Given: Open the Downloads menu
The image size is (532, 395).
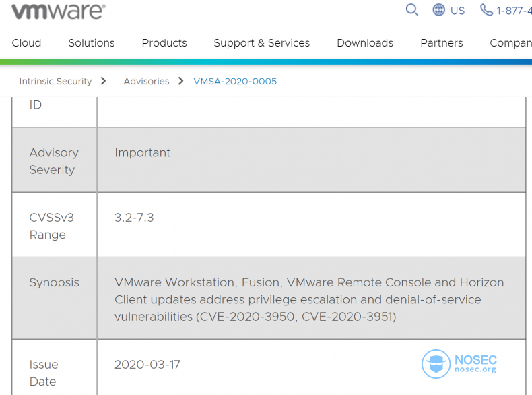Looking at the screenshot, I should click(365, 43).
